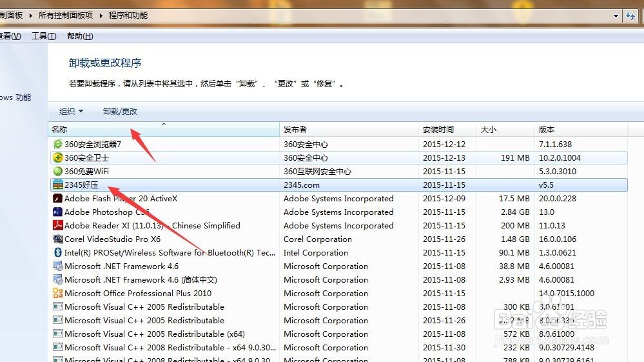Click the 卸载/更改 toolbar button
Image resolution: width=644 pixels, height=362 pixels.
pyautogui.click(x=120, y=112)
